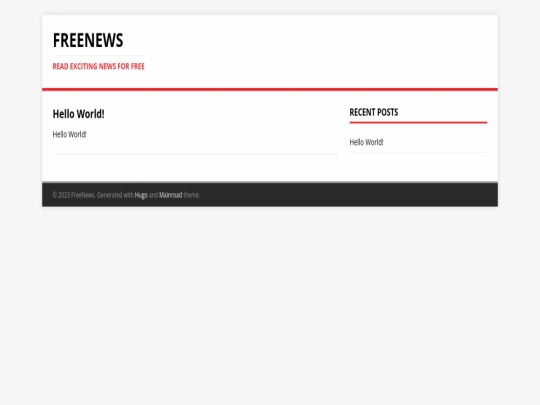This screenshot has width=540, height=405.
Task: Select the Hello World! summary text under heading
Action: point(69,134)
